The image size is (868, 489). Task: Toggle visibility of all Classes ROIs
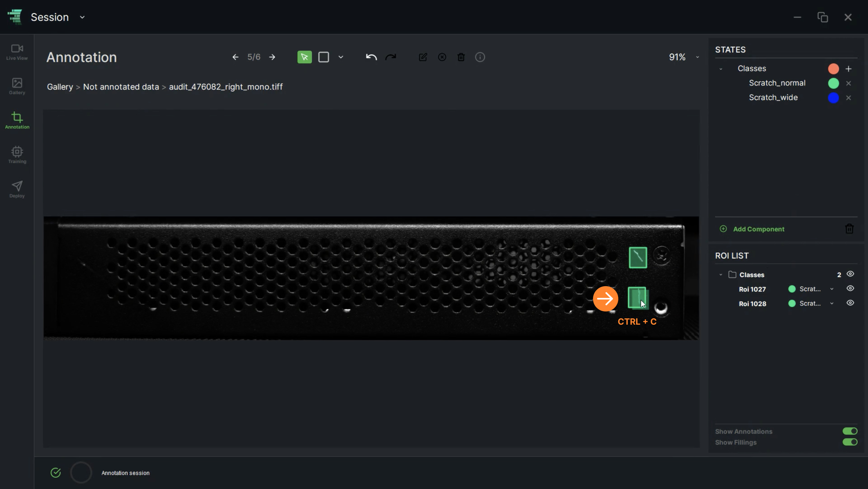[850, 274]
